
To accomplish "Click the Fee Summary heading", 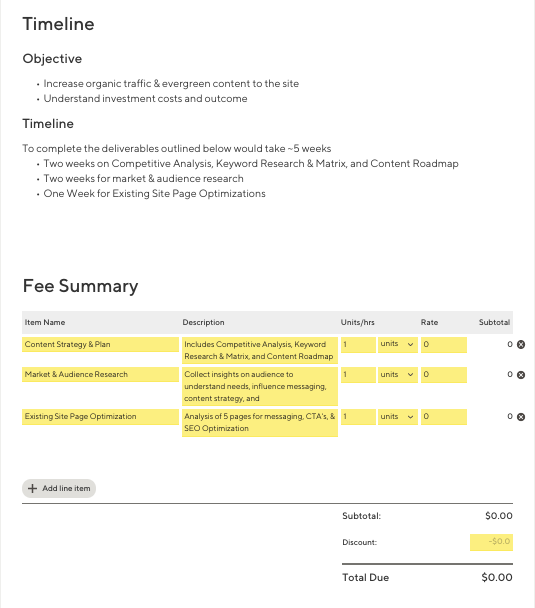I will coord(81,286).
